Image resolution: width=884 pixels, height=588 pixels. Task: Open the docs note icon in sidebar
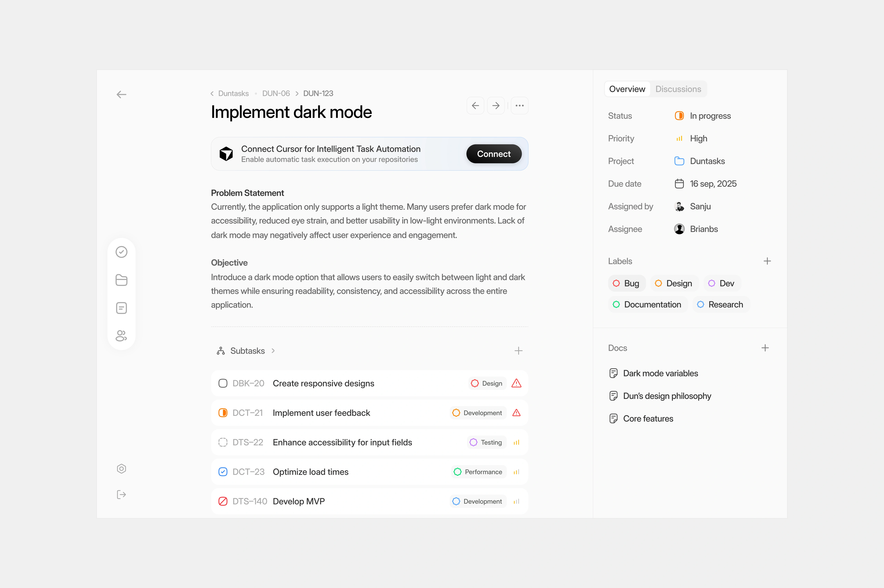tap(121, 308)
